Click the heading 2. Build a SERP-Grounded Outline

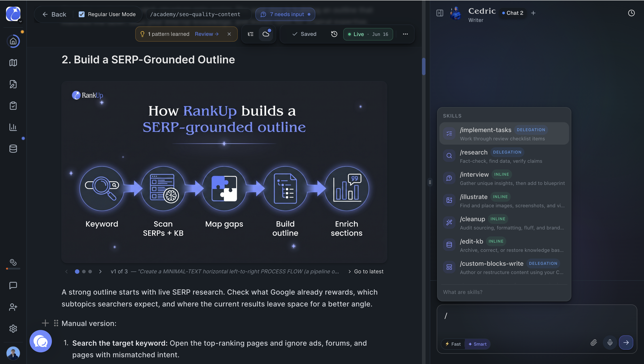[148, 60]
